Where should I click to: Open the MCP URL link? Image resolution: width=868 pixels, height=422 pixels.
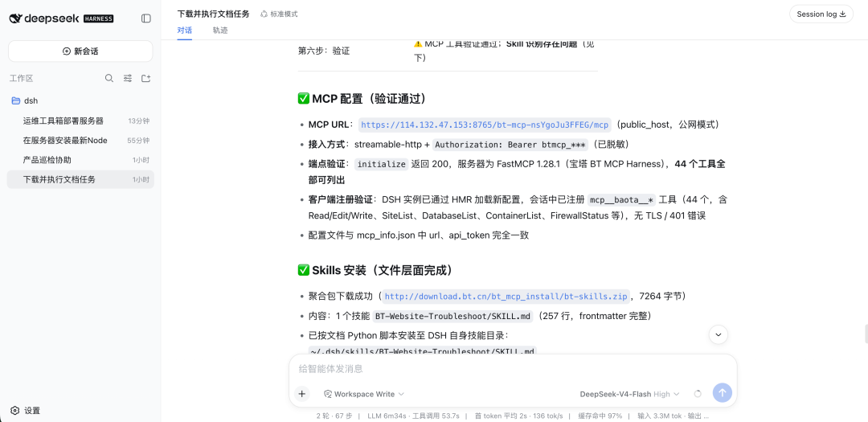click(485, 125)
